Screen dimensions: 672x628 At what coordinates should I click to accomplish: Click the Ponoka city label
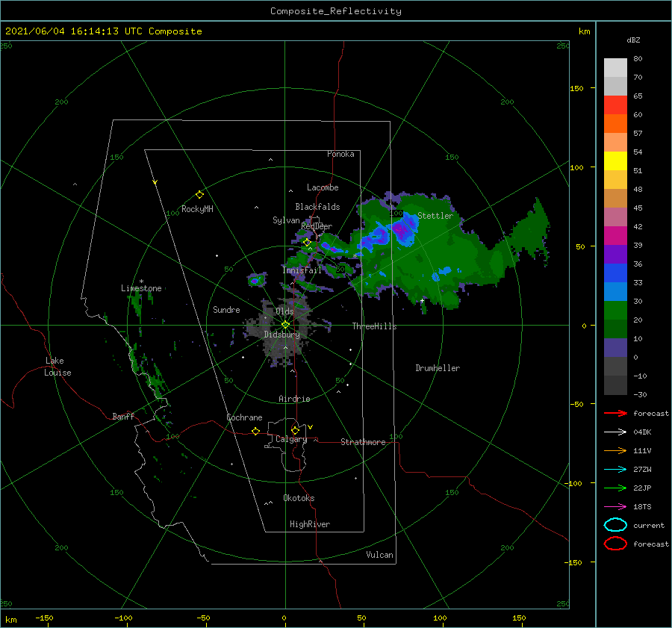(x=340, y=154)
